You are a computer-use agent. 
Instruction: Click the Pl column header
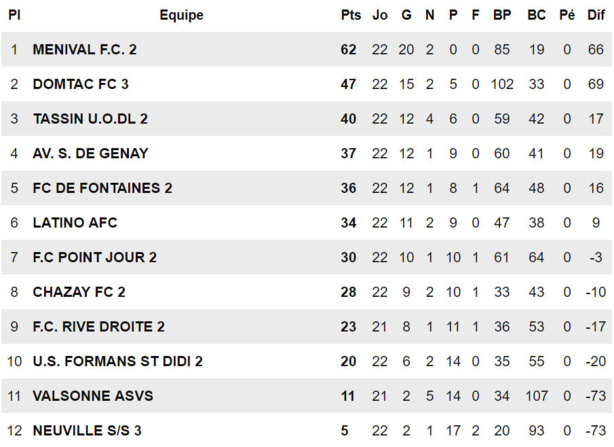pos(14,15)
